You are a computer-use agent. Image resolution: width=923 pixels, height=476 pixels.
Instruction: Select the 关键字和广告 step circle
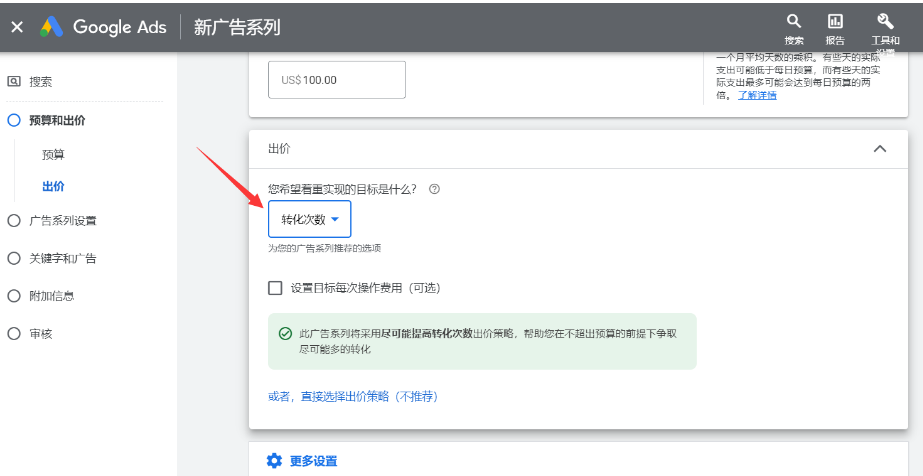click(x=14, y=258)
